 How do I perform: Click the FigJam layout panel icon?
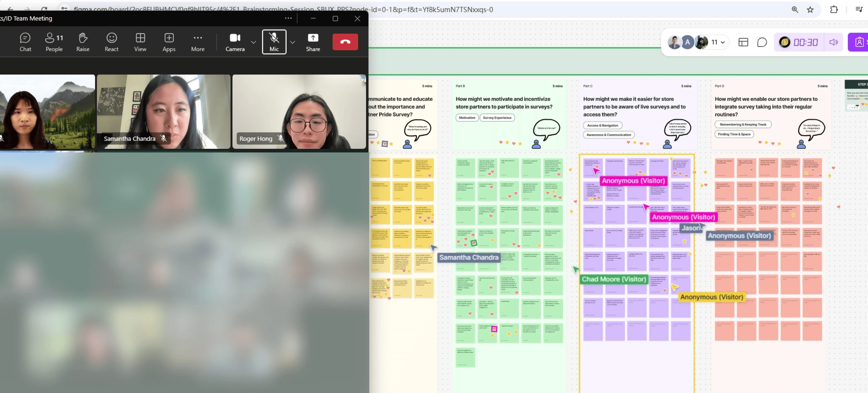tap(743, 42)
